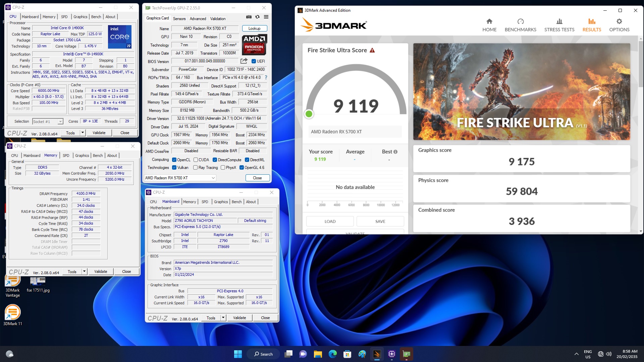Image resolution: width=644 pixels, height=362 pixels.
Task: Show hidden system tray icons chevron
Action: coord(576,354)
